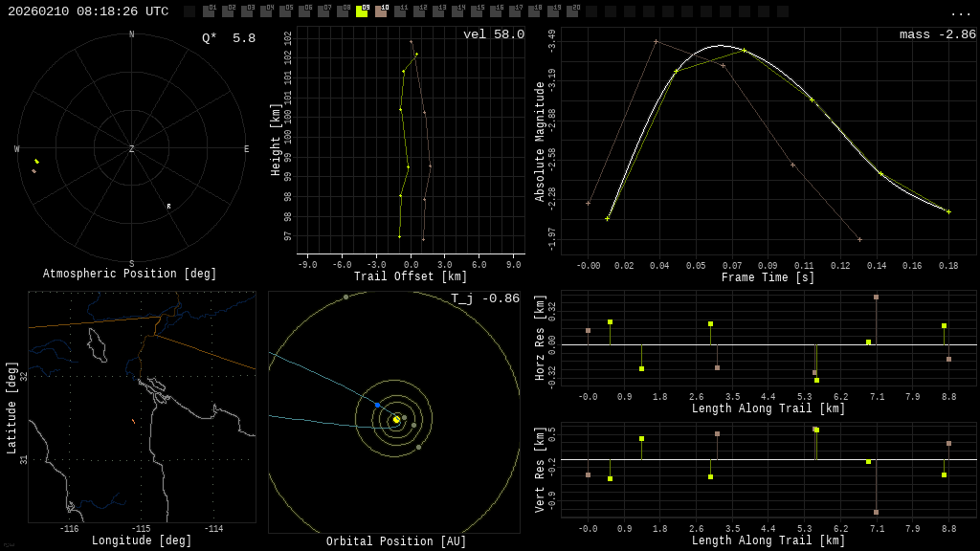Click station marker 14 in top strip

tap(457, 11)
